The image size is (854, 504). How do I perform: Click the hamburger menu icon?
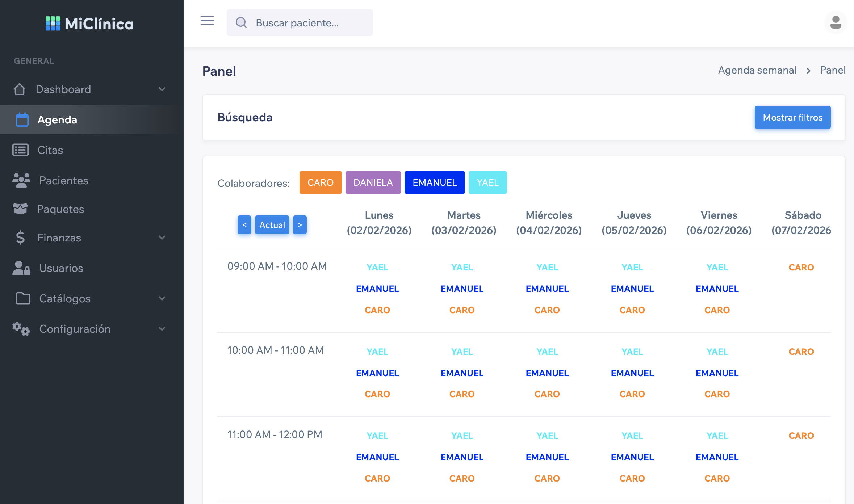coord(207,21)
